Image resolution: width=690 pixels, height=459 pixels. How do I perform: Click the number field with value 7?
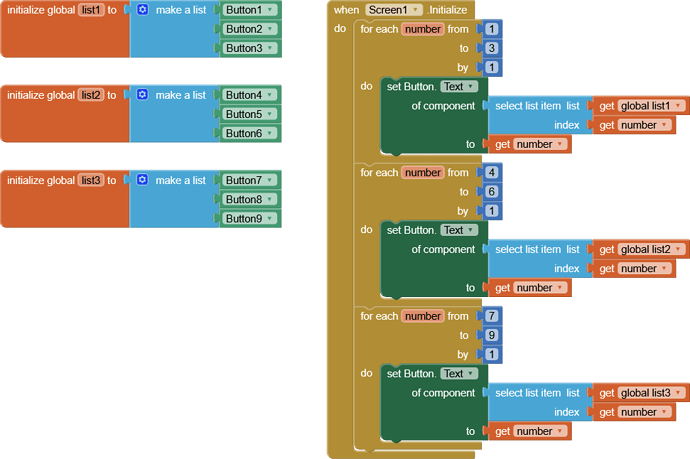pos(492,316)
